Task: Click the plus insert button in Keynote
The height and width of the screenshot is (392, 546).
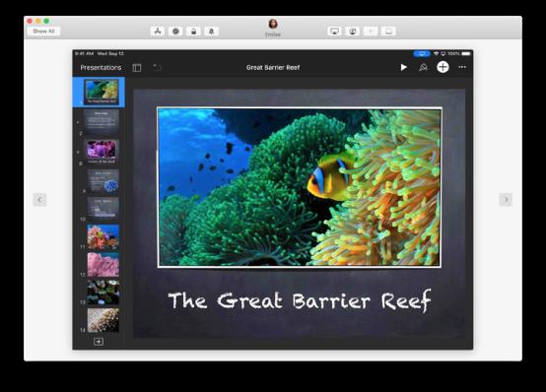Action: 443,67
